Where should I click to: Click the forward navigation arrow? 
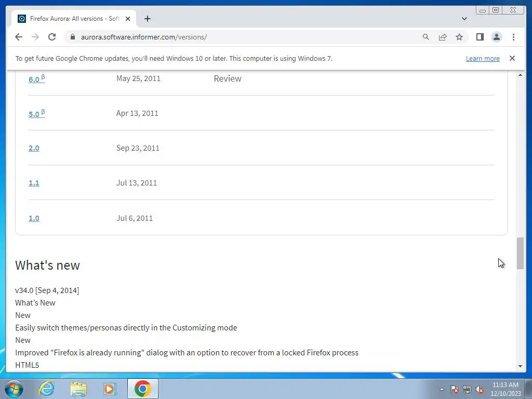click(35, 37)
